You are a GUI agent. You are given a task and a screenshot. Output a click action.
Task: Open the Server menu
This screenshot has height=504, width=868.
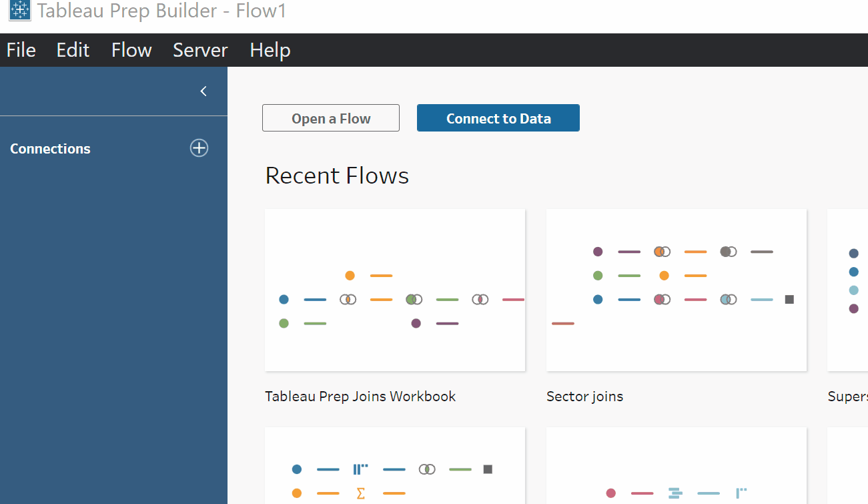point(200,50)
